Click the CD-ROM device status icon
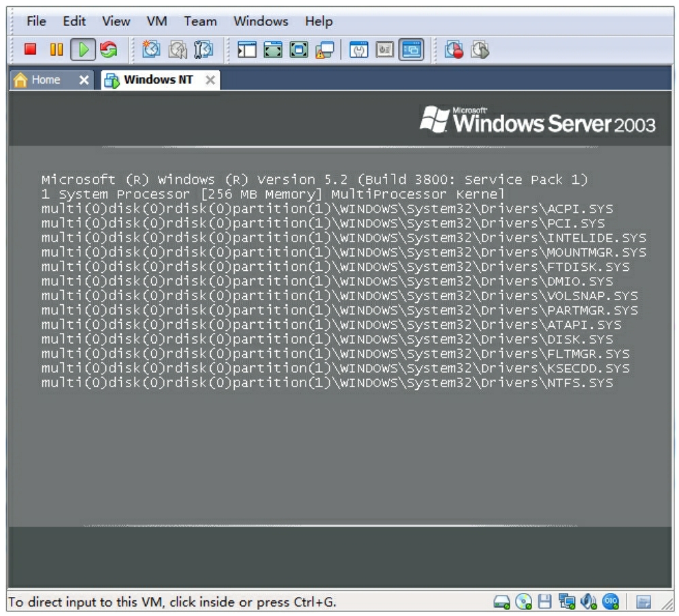This screenshot has width=679, height=616. [523, 602]
